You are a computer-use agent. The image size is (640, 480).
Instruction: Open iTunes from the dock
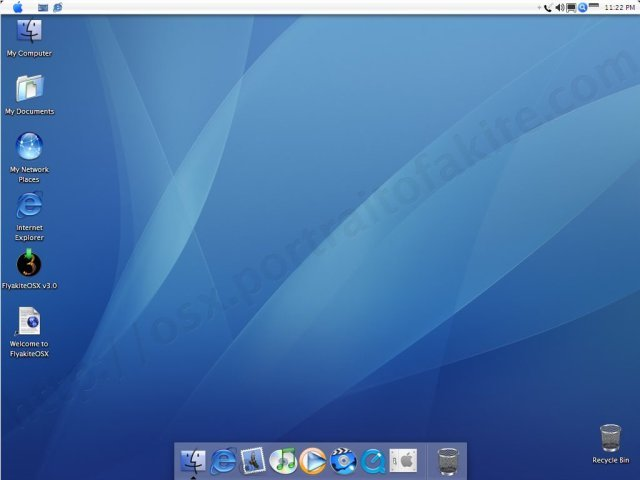point(283,461)
